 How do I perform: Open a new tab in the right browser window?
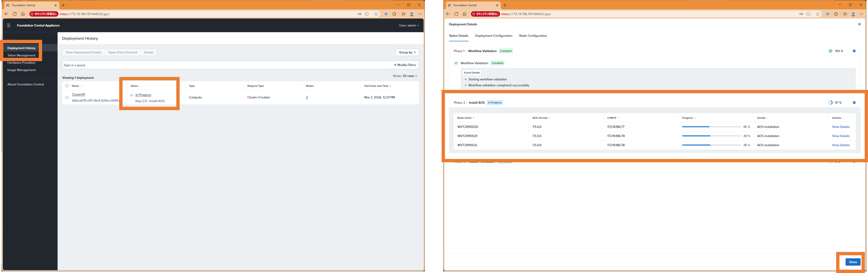click(x=504, y=5)
